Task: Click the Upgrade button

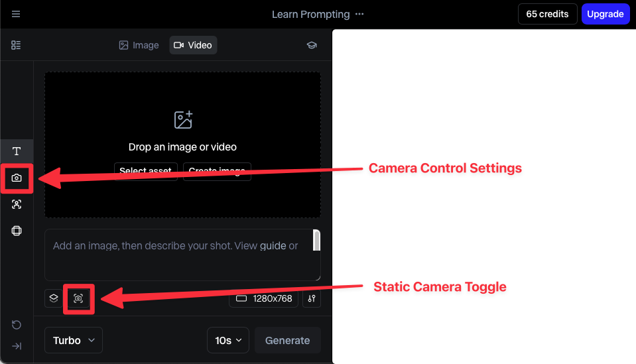Action: (605, 14)
